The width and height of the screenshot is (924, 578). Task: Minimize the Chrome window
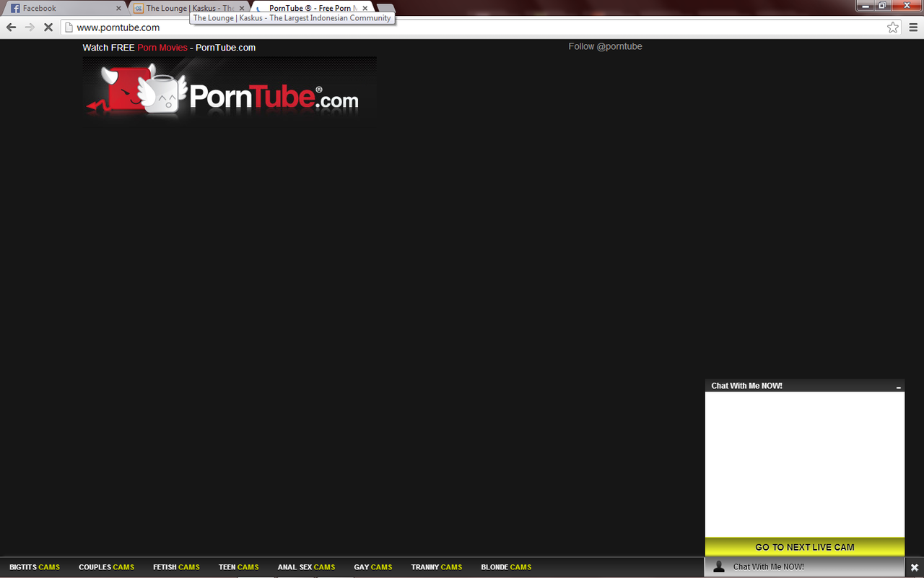point(866,5)
